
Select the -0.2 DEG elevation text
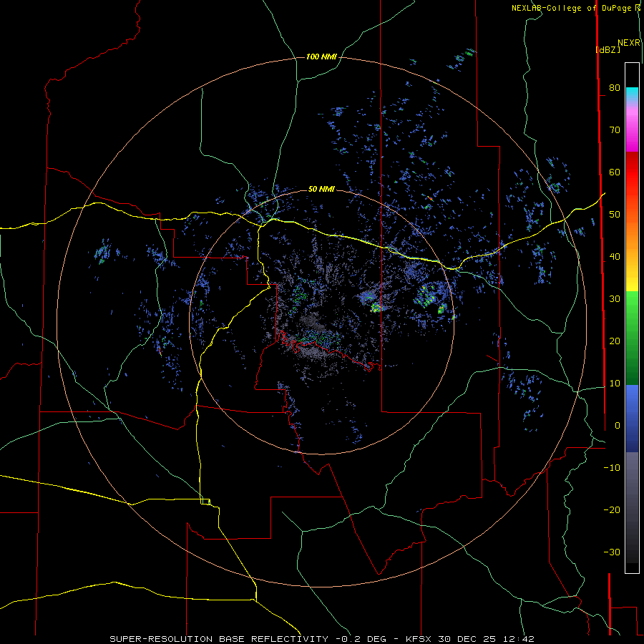[x=361, y=639]
